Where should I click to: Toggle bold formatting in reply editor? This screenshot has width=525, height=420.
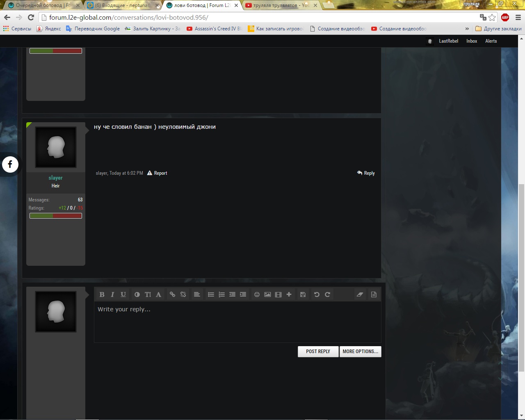point(102,294)
